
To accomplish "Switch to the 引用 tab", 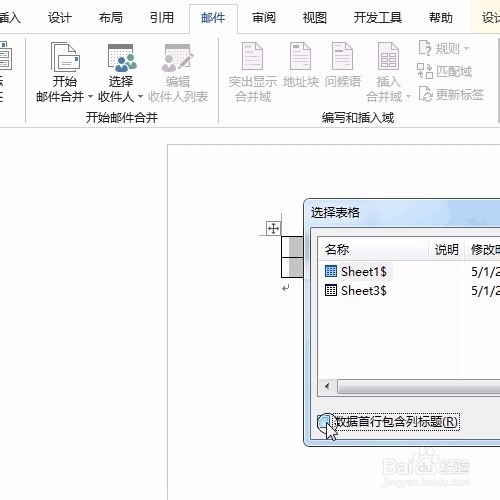I will 162,18.
